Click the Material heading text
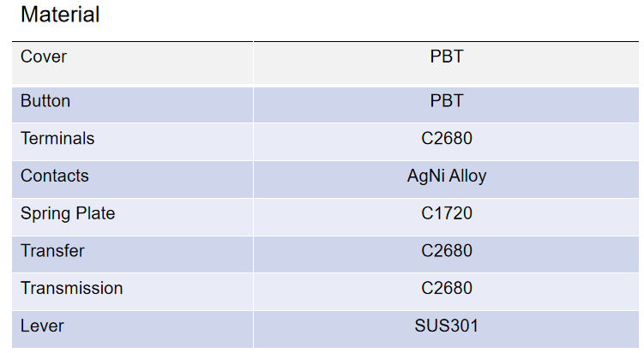Image resolution: width=644 pixels, height=353 pixels. point(60,15)
